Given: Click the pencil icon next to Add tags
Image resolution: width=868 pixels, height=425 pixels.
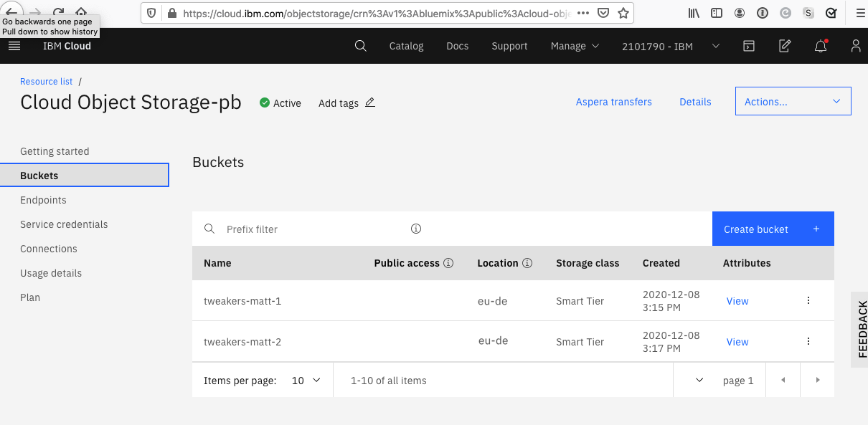Looking at the screenshot, I should point(370,102).
